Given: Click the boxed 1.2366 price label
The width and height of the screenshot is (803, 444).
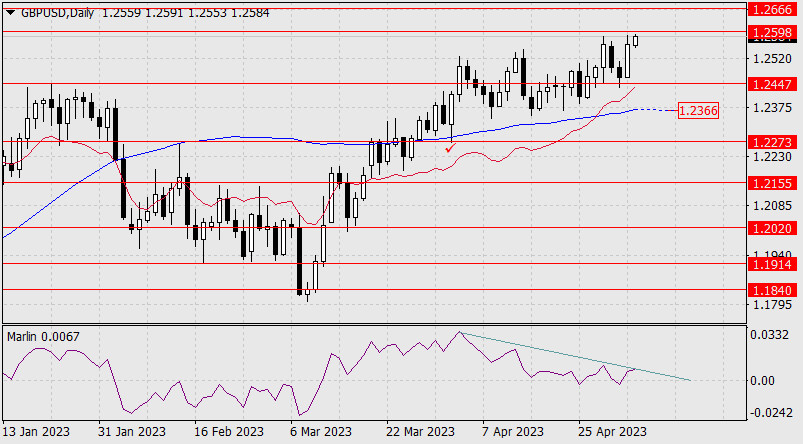Looking at the screenshot, I should point(698,110).
